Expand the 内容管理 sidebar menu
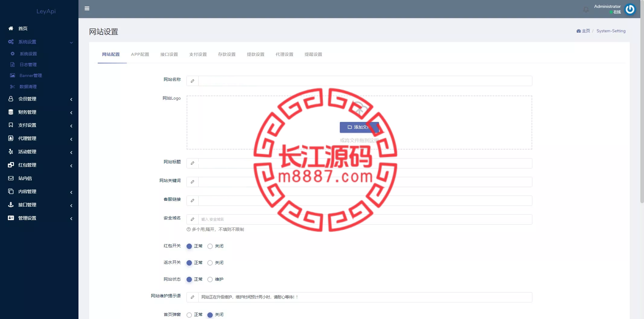 (x=71, y=192)
